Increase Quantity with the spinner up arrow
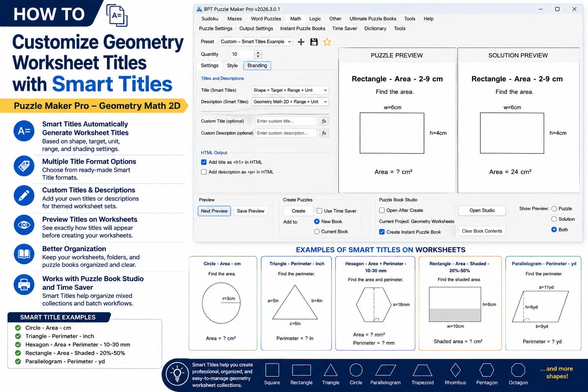This screenshot has width=588, height=392. point(258,52)
